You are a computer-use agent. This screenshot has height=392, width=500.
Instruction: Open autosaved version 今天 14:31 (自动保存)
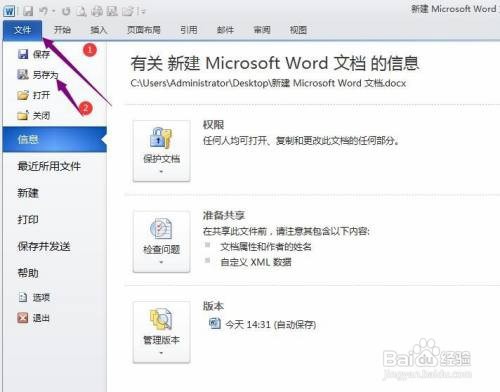pos(263,324)
